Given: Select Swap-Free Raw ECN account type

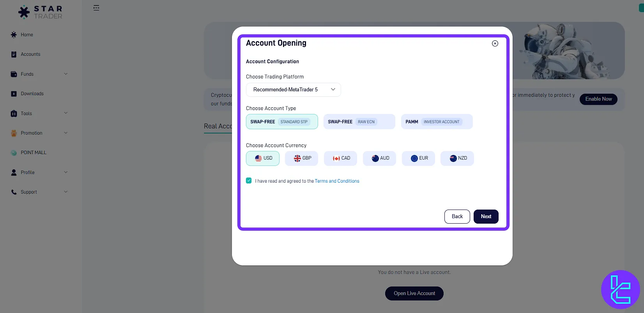Looking at the screenshot, I should pyautogui.click(x=359, y=122).
